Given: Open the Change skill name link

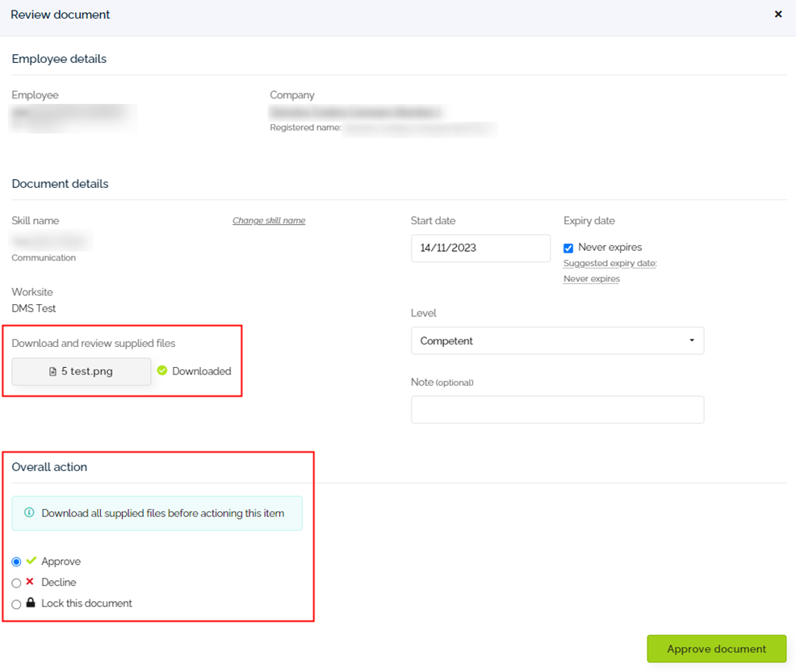Looking at the screenshot, I should click(268, 219).
